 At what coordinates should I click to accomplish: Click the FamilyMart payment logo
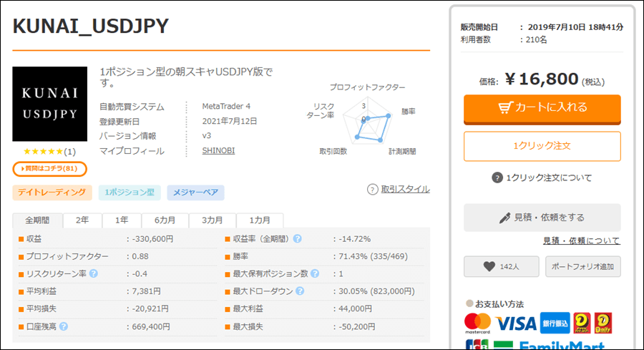pyautogui.click(x=562, y=346)
